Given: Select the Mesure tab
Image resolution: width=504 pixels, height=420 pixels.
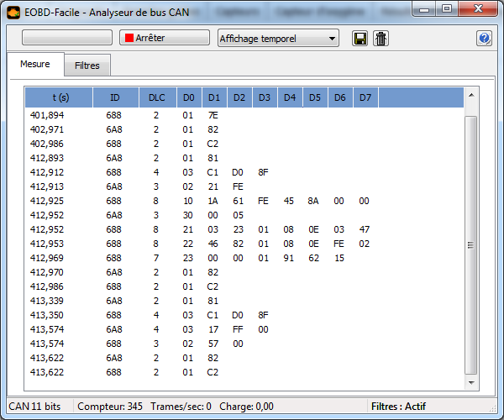Looking at the screenshot, I should 35,64.
